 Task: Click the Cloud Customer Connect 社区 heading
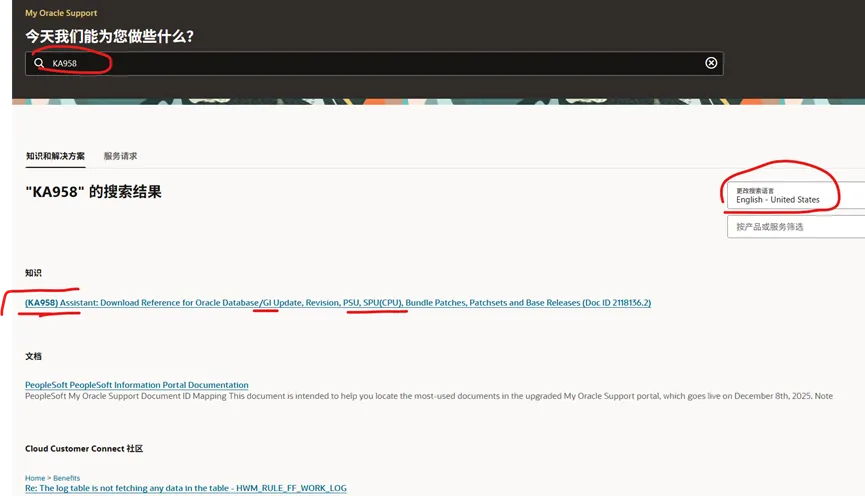[84, 449]
